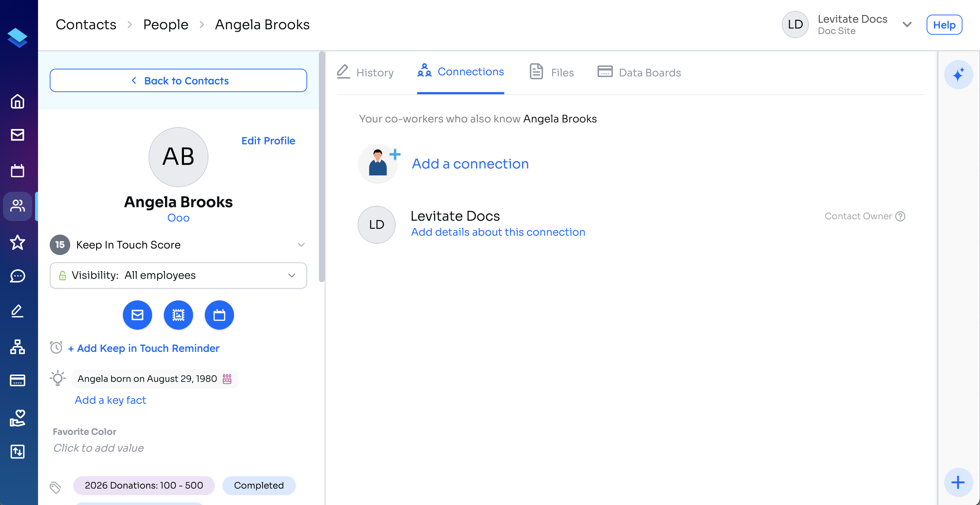Select the Contacts people sidebar icon

click(18, 206)
